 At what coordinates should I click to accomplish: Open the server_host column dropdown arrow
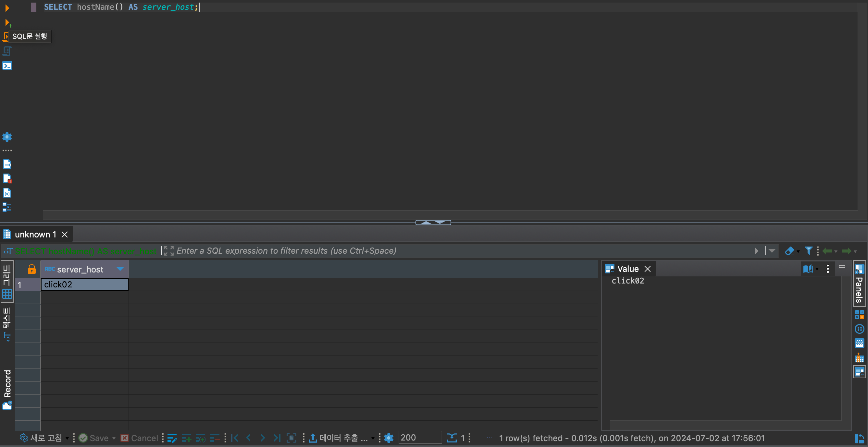(x=120, y=269)
